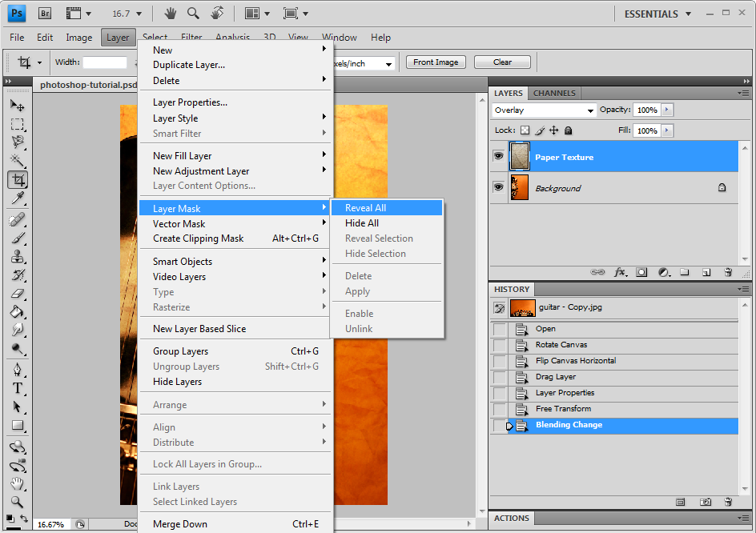Select the Magic Wand tool
Viewport: 756px width, 533px height.
[x=17, y=161]
